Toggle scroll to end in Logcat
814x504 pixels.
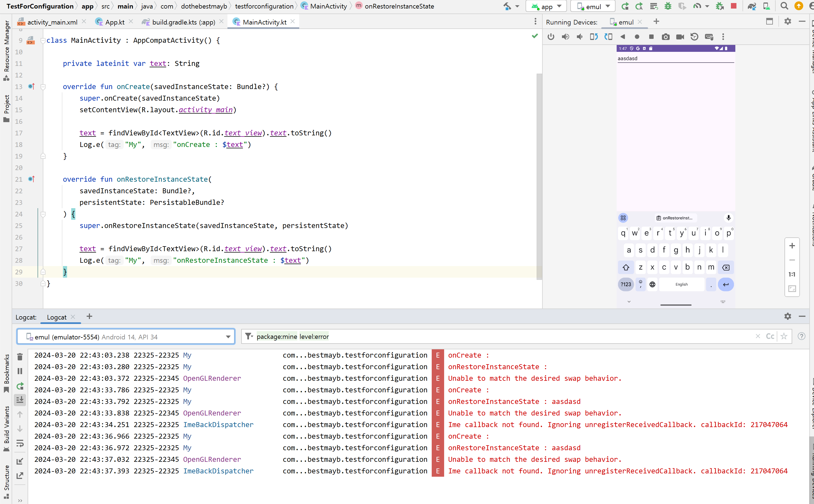[20, 400]
